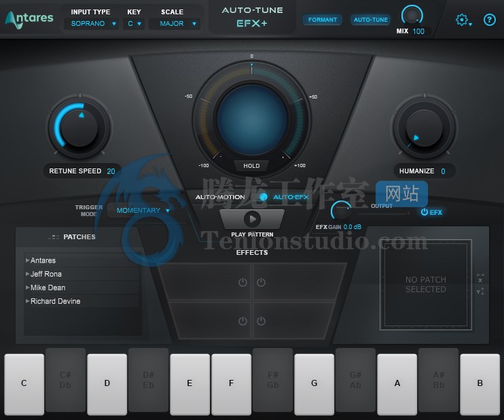This screenshot has height=420, width=504.
Task: Open the Trigger Mode Momentary dropdown
Action: coord(141,210)
